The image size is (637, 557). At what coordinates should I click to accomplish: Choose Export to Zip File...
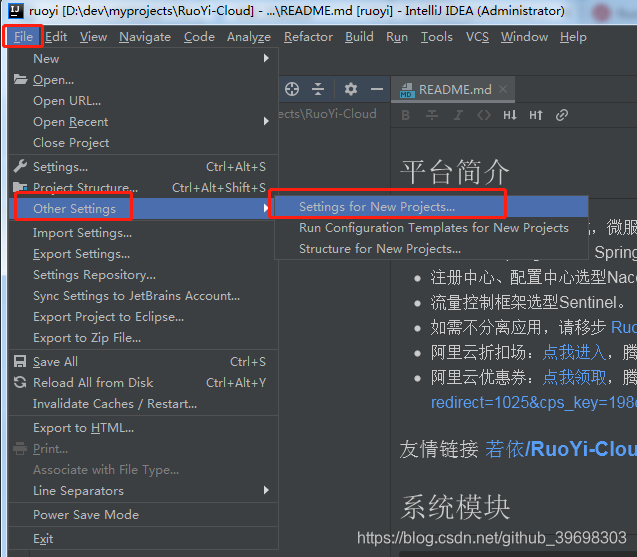[143, 338]
